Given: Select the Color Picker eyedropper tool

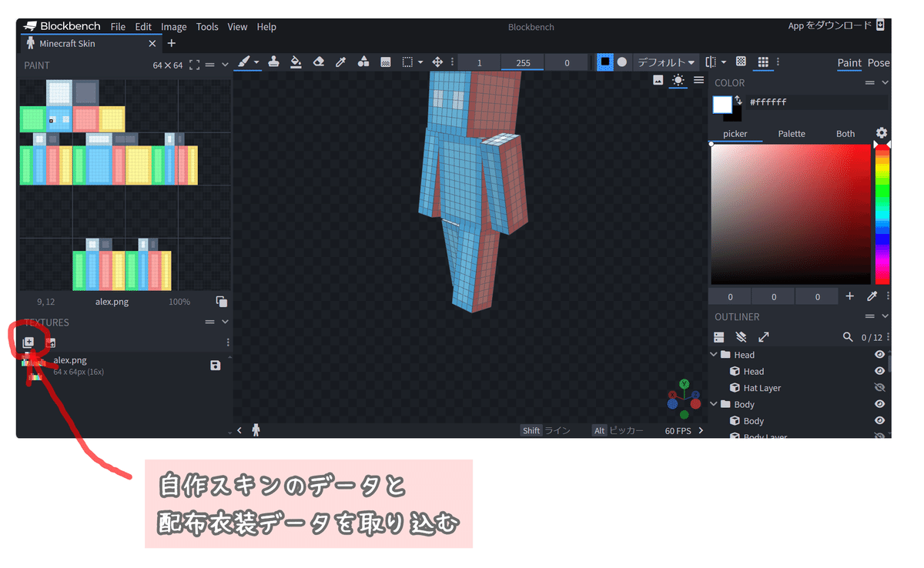Looking at the screenshot, I should point(341,62).
